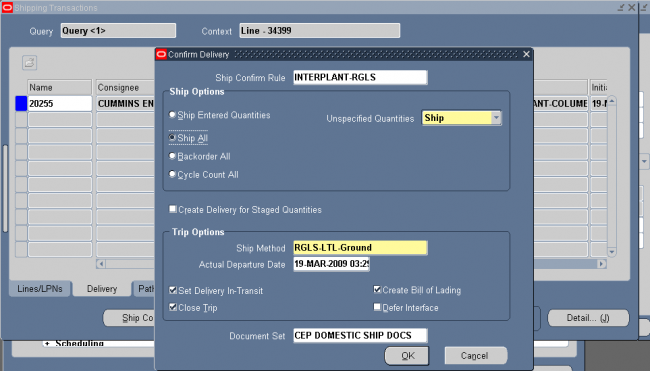The width and height of the screenshot is (650, 371).
Task: Choose the Cycle Count All option
Action: click(x=172, y=174)
